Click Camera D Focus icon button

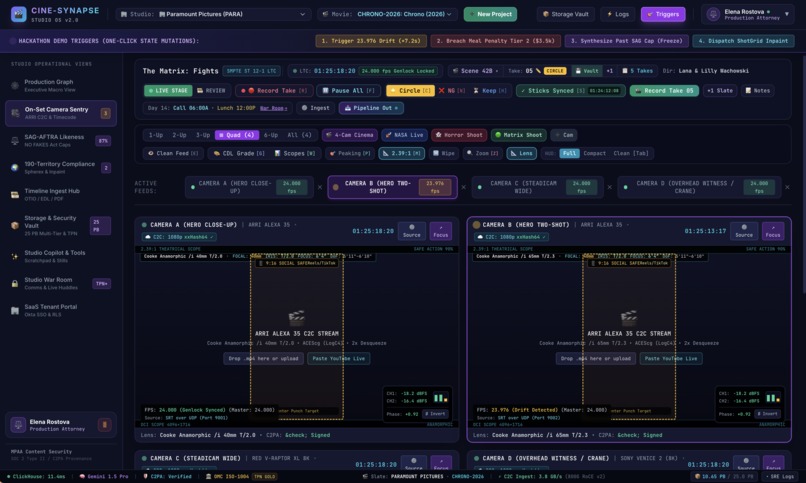773,463
